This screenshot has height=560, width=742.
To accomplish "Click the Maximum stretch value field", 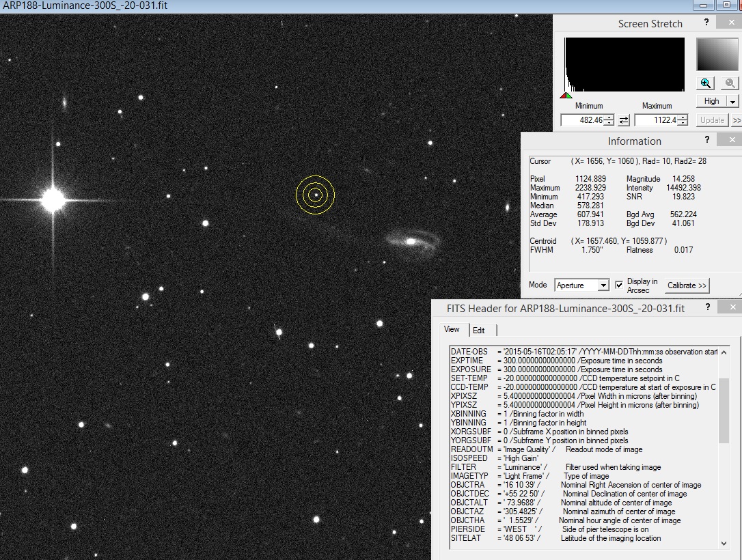I will (657, 120).
